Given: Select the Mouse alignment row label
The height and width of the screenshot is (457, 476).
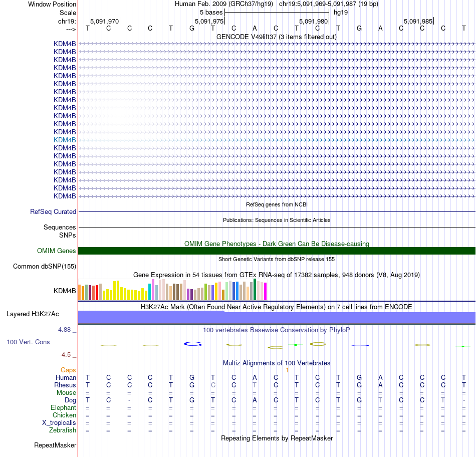Looking at the screenshot, I should (x=66, y=393).
